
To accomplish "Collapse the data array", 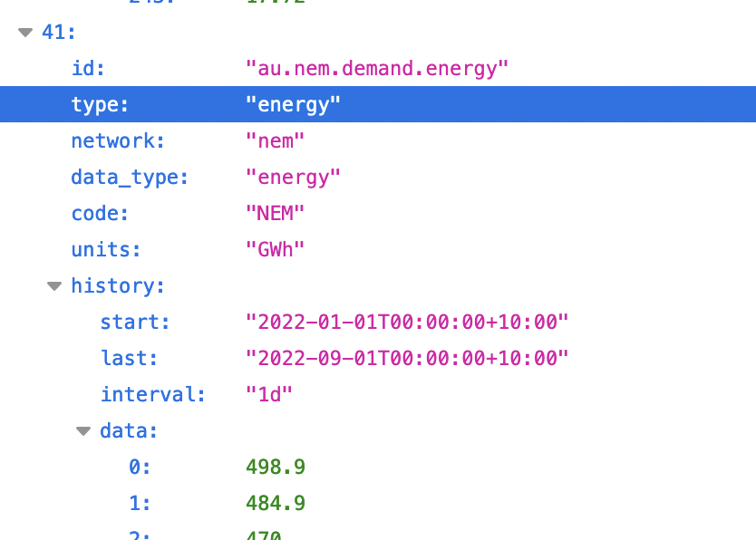I will coord(82,430).
